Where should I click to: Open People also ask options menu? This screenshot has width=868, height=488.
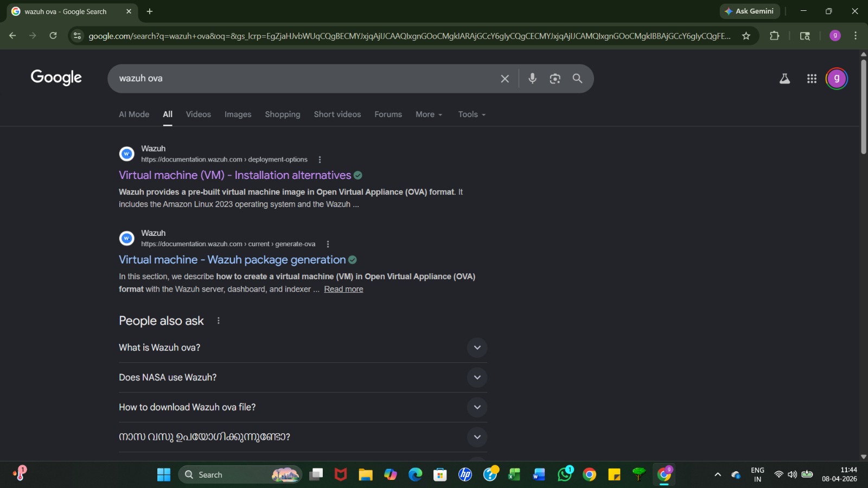tap(219, 321)
